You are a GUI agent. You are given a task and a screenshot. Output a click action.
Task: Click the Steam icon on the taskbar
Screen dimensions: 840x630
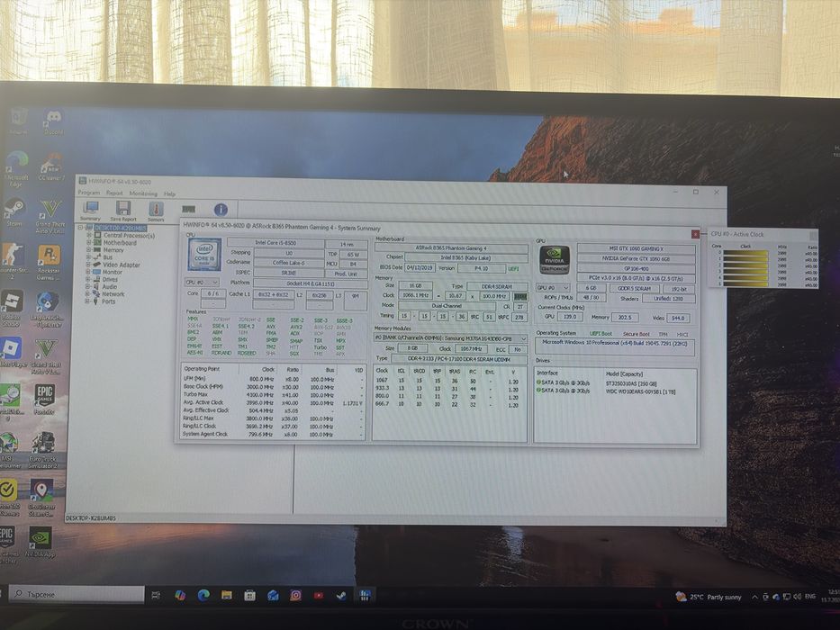(340, 595)
